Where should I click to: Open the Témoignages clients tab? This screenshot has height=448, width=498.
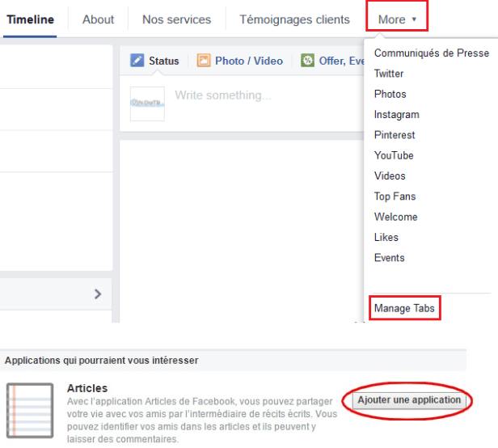click(x=294, y=19)
